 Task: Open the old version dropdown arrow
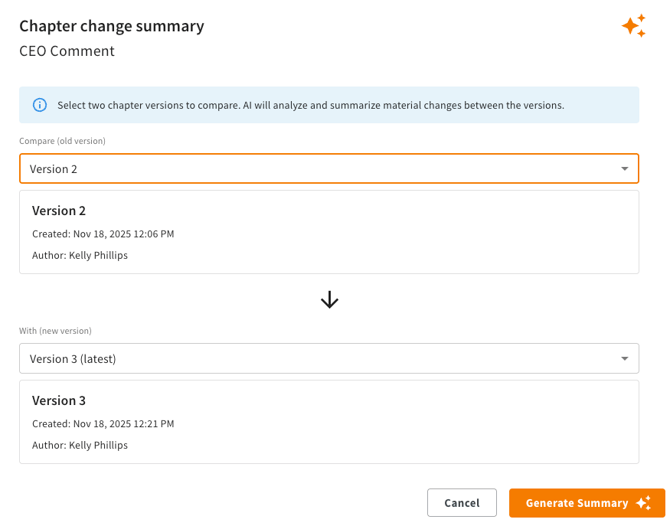click(625, 169)
